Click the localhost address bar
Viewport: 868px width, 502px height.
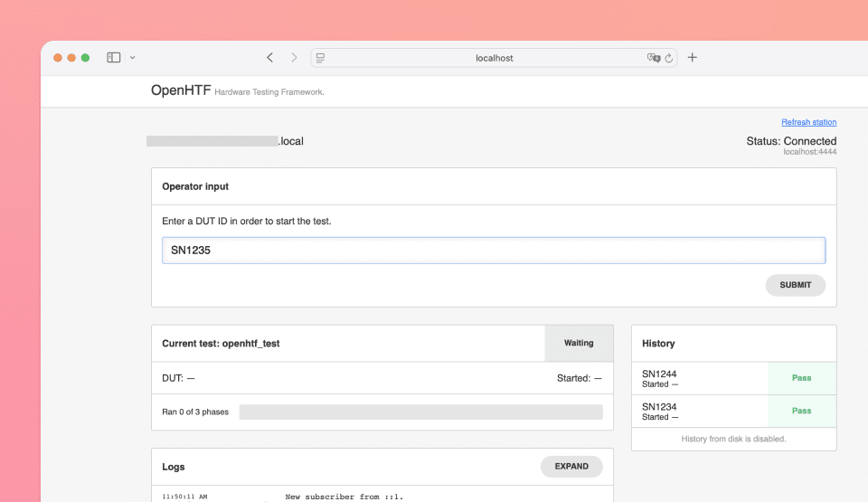click(494, 58)
